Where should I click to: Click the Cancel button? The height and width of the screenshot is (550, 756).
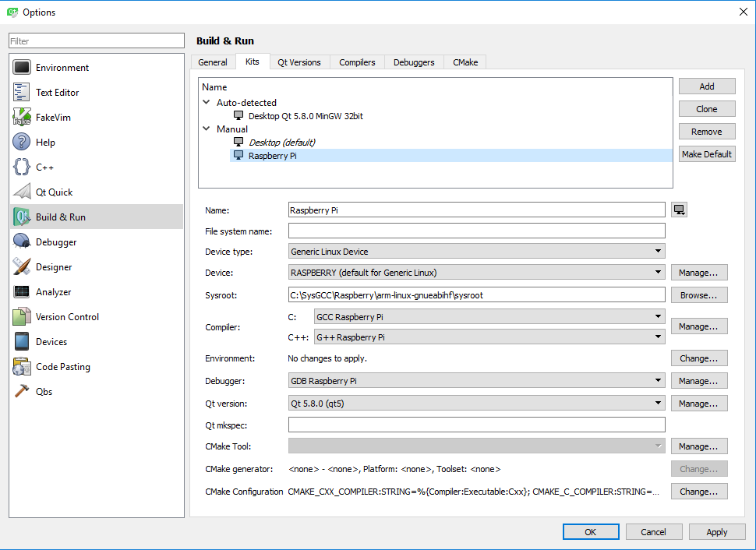click(x=654, y=531)
